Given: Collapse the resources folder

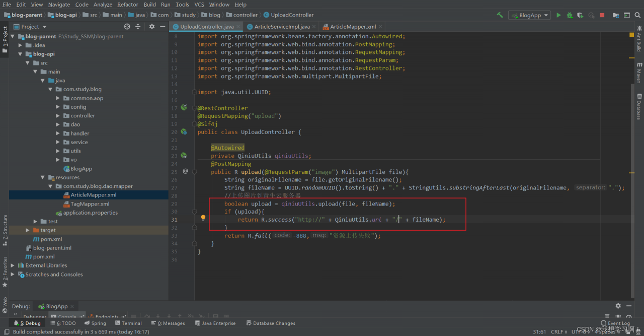Looking at the screenshot, I should pyautogui.click(x=43, y=177).
